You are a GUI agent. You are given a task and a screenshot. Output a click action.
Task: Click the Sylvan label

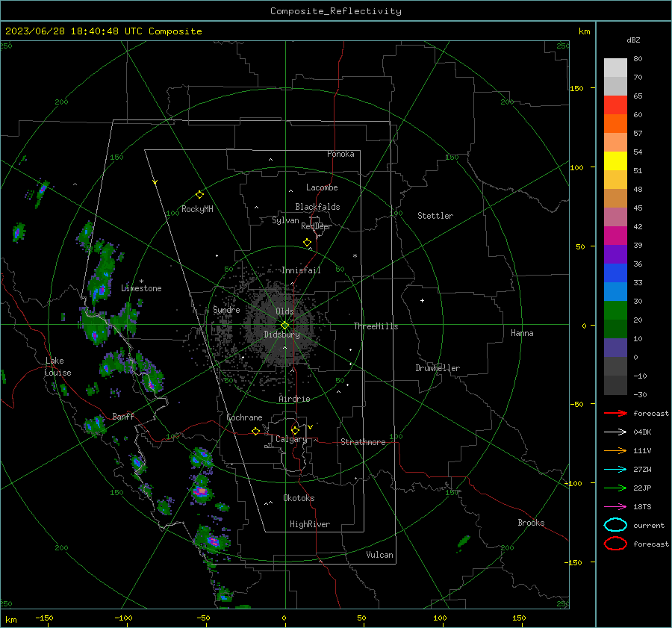285,220
